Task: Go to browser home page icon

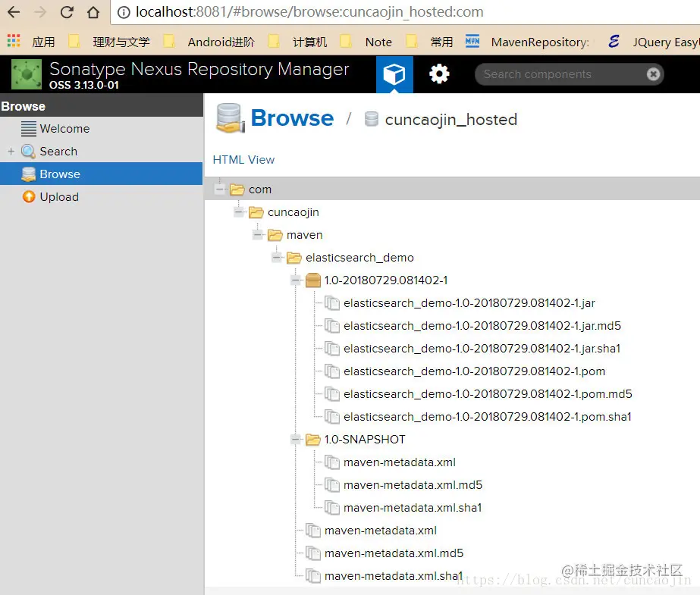Action: pos(93,12)
